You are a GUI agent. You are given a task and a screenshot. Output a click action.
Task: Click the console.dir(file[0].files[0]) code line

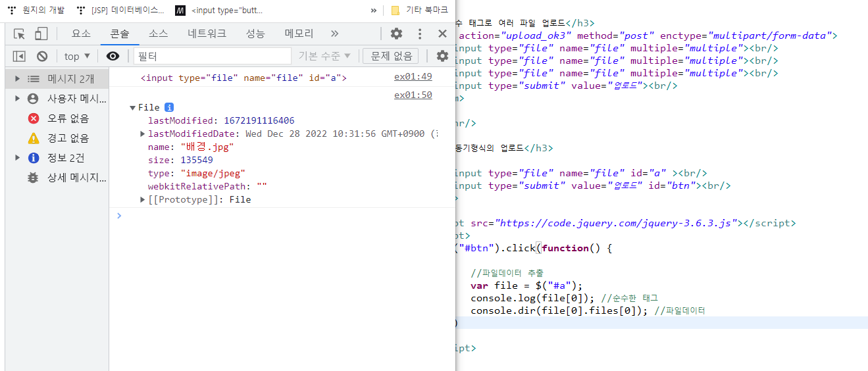pos(560,310)
